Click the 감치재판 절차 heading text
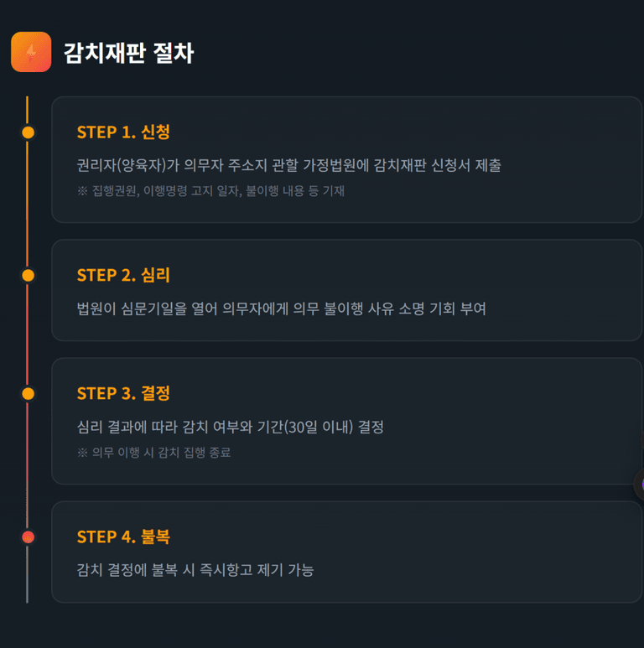The height and width of the screenshot is (648, 644). pyautogui.click(x=128, y=53)
